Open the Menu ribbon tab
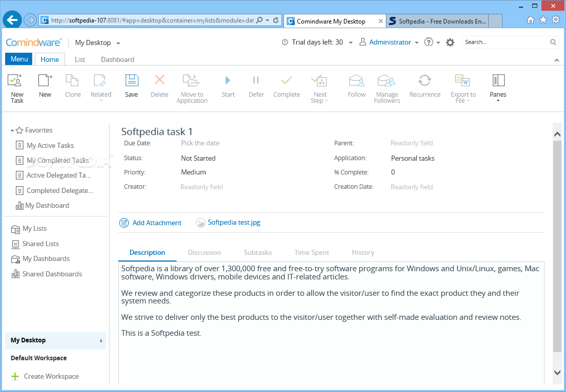The image size is (566, 392). (19, 59)
